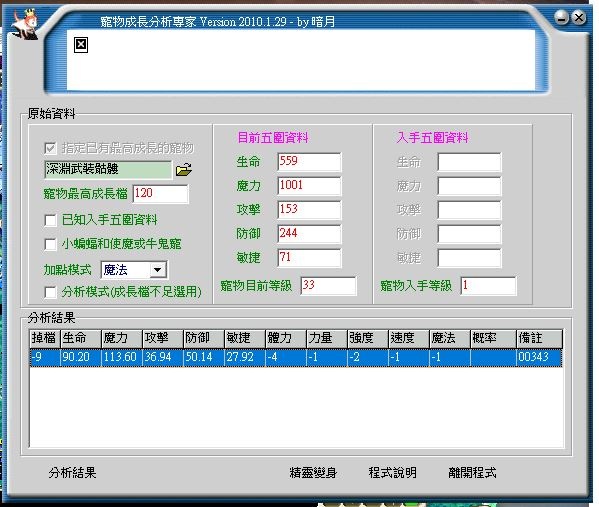Screen dimensions: 599x507
Task: Open the 加點模式 dropdown arrow
Action: click(157, 270)
